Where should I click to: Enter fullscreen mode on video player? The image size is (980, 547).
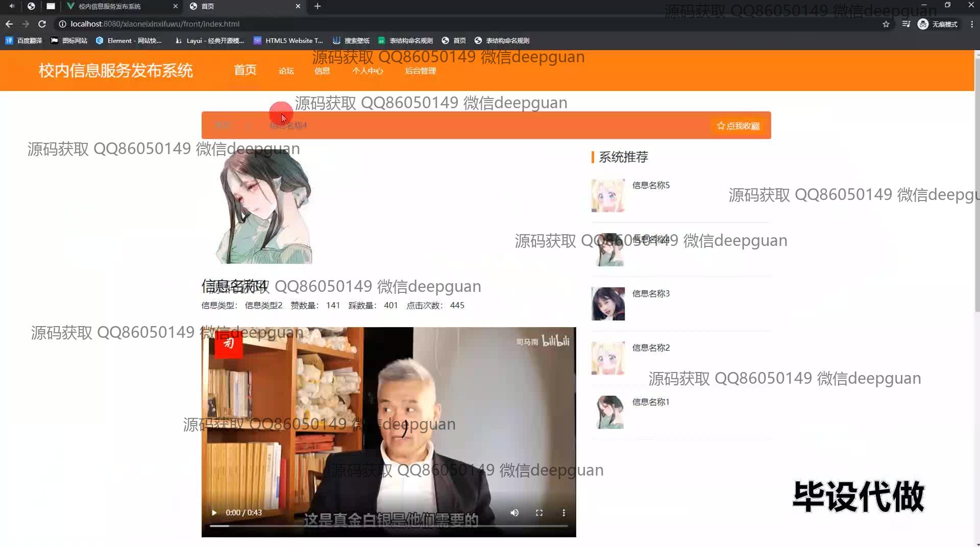click(x=539, y=512)
